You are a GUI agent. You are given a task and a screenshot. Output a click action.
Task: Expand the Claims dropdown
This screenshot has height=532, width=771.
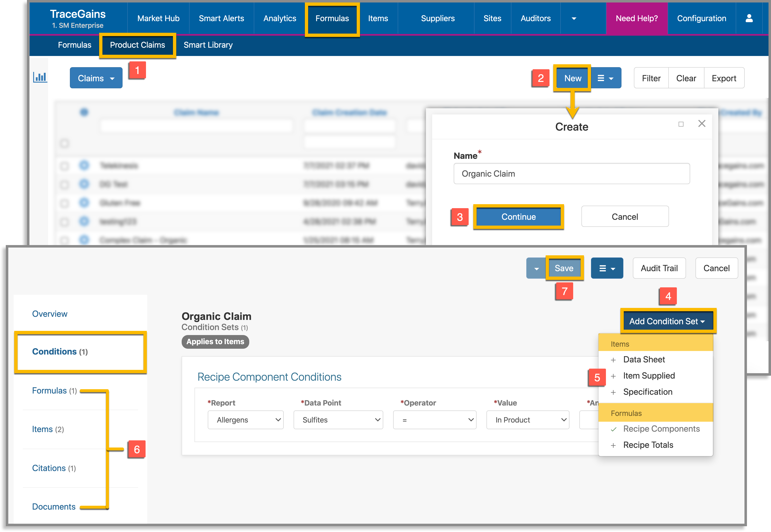[96, 78]
